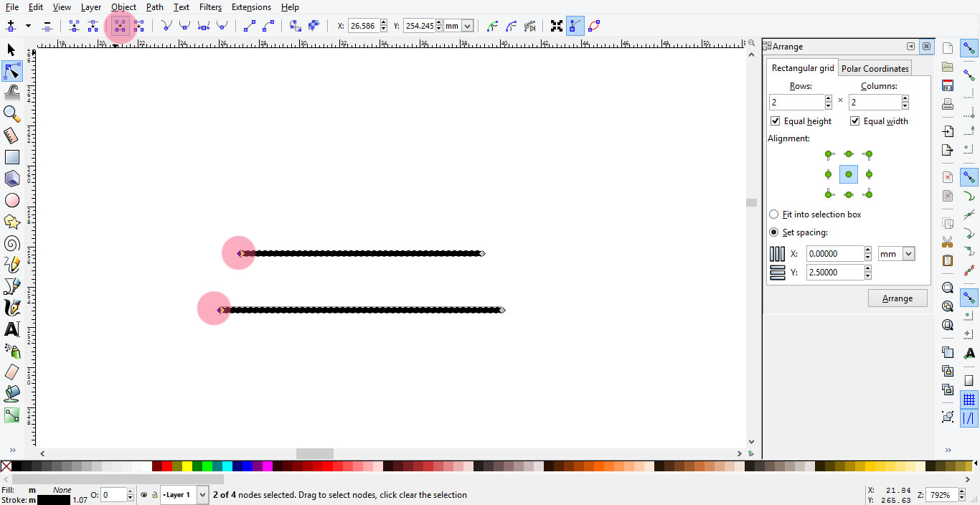Break path at selected nodes

click(x=93, y=26)
